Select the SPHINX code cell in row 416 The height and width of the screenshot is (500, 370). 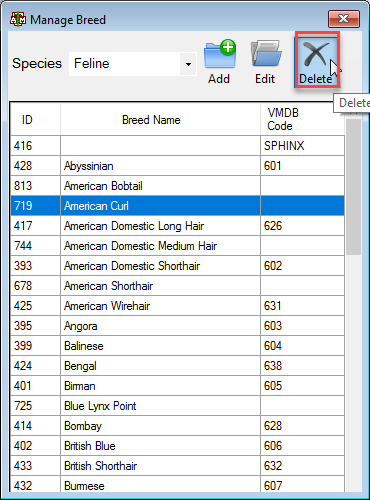point(302,146)
